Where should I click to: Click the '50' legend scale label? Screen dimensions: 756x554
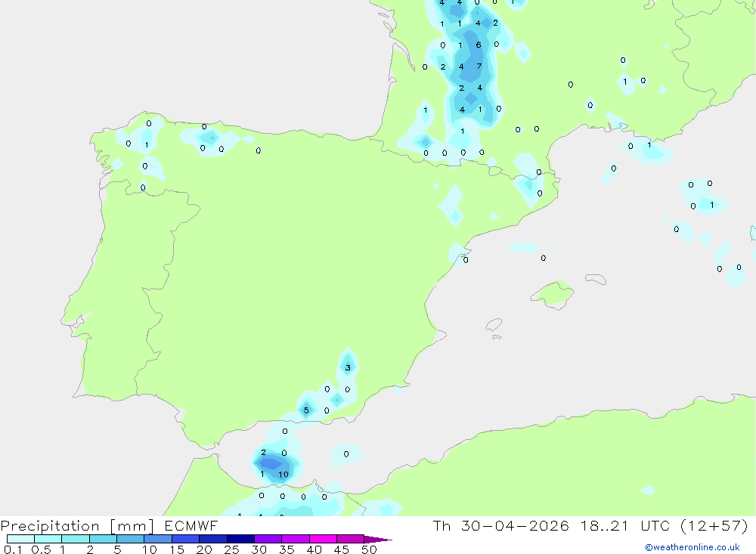coord(369,549)
